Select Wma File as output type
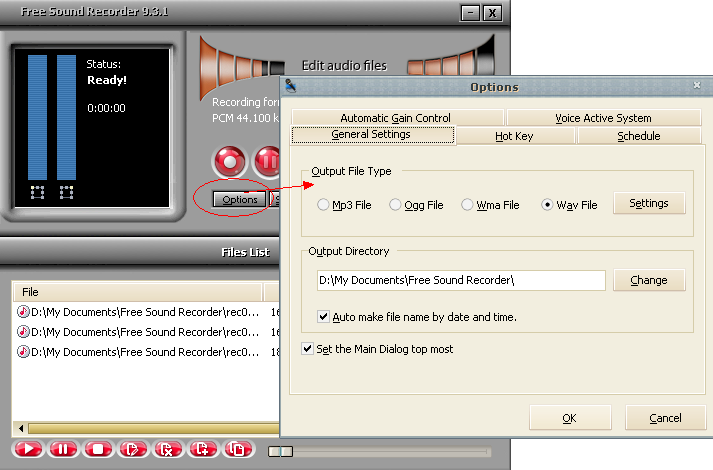This screenshot has width=713, height=470. tap(467, 205)
